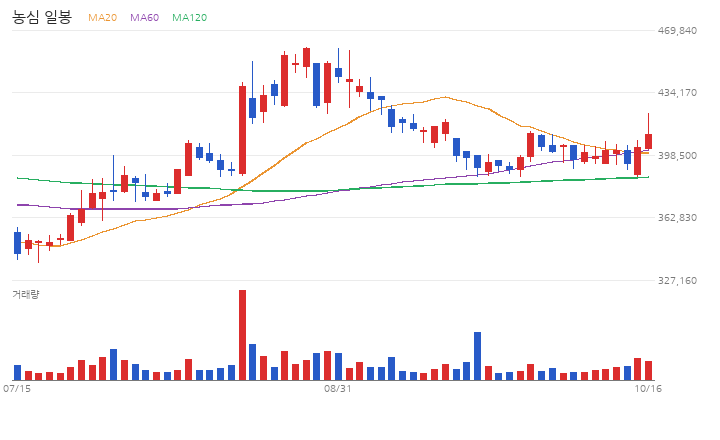The height and width of the screenshot is (440, 720).
Task: Click the 농심 일봉 chart title
Action: point(42,17)
